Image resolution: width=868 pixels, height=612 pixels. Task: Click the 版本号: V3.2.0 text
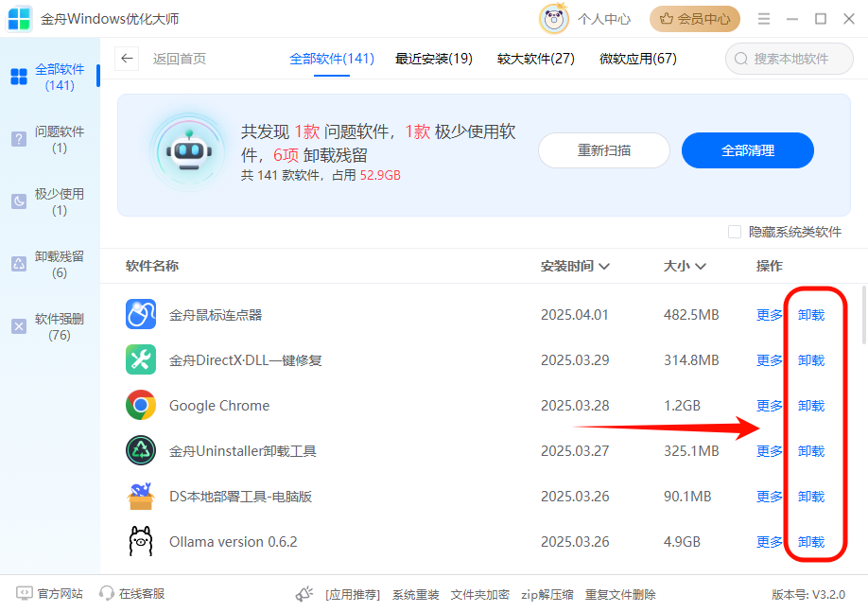808,594
